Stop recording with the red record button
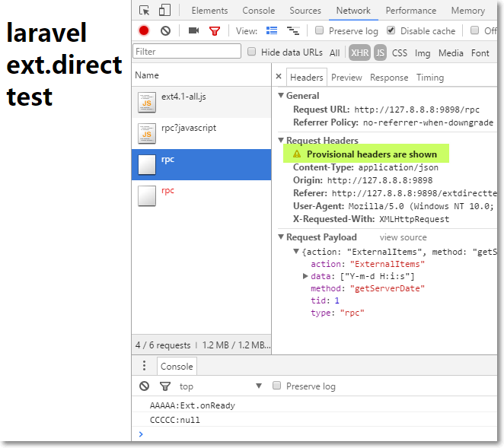The height and width of the screenshot is (448, 504). (144, 30)
